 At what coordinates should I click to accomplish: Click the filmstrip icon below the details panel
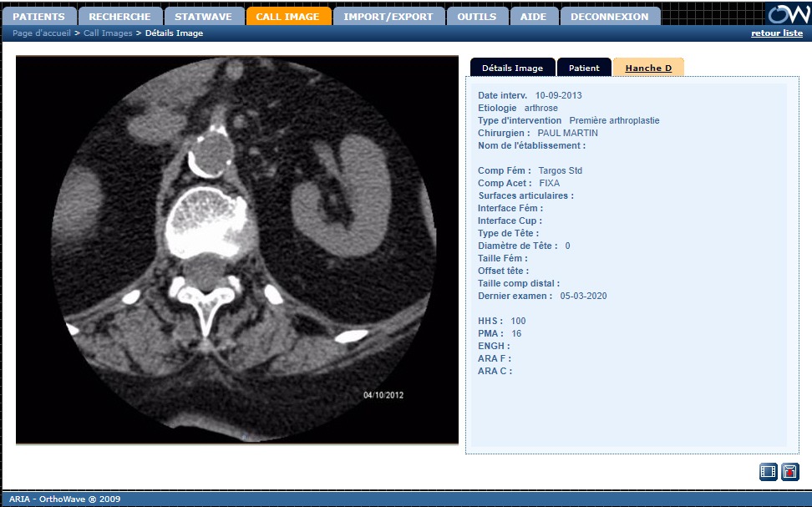point(768,472)
